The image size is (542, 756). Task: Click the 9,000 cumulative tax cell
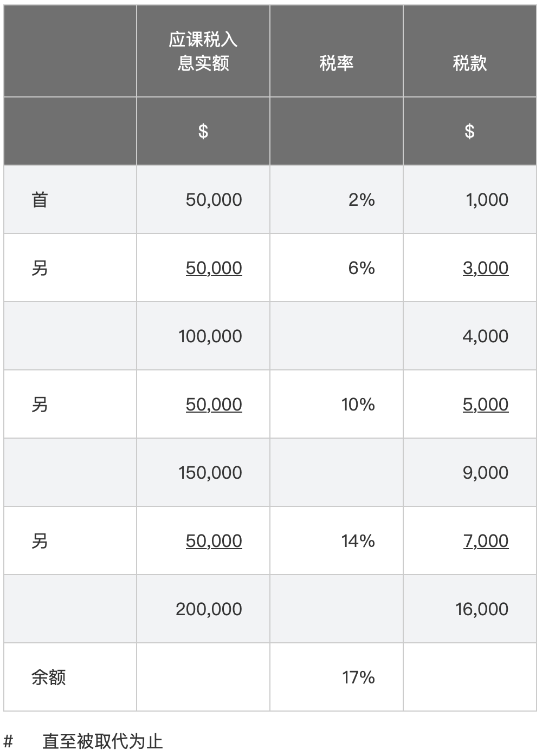coord(470,472)
